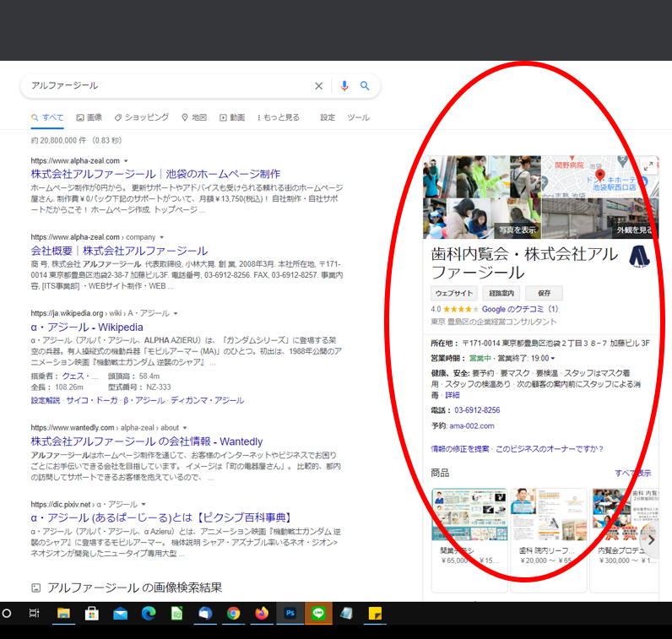Open Microsoft Store from the taskbar
Viewport: 672px width, 639px height.
92,614
